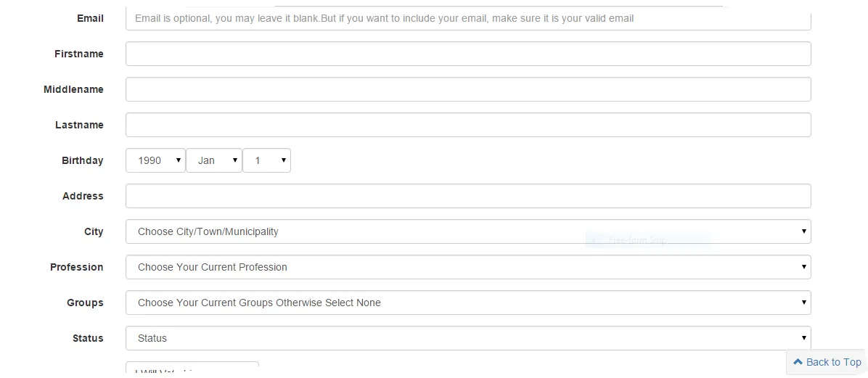Click the Profession field label
The width and height of the screenshot is (868, 378).
[x=76, y=267]
